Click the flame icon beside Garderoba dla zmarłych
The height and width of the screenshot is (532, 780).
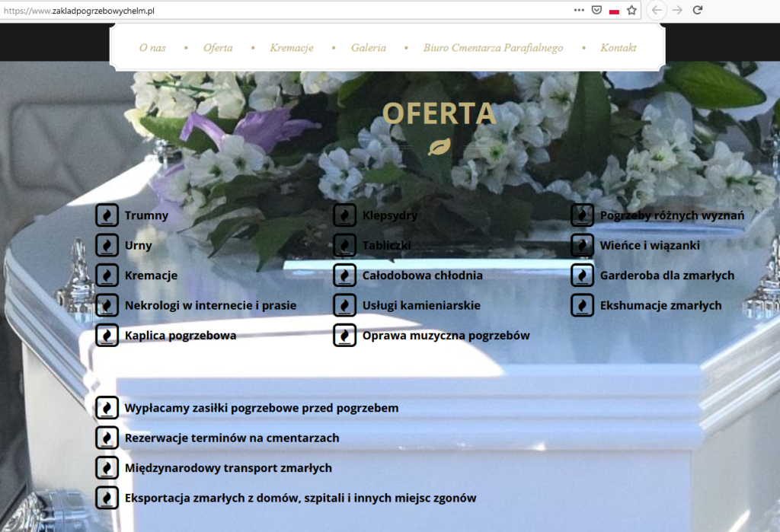tap(583, 276)
